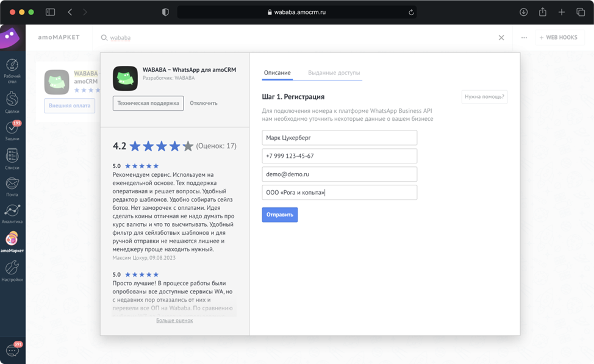Toggle Safari sidebar panel icon
The height and width of the screenshot is (364, 594).
[50, 12]
